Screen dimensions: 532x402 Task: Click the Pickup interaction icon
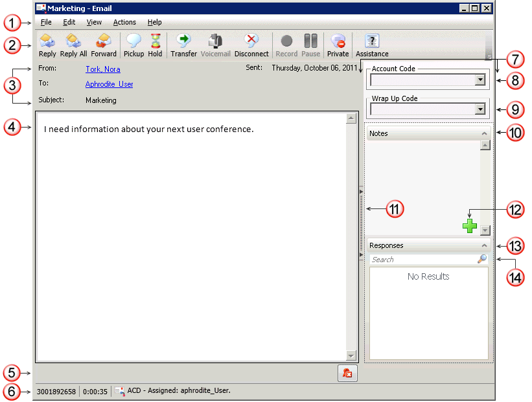tap(133, 45)
